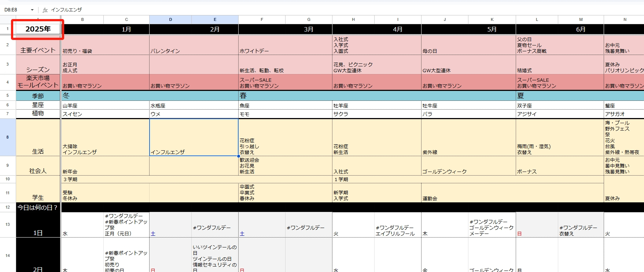
Task: Select the バレンタイン cell
Action: (194, 45)
